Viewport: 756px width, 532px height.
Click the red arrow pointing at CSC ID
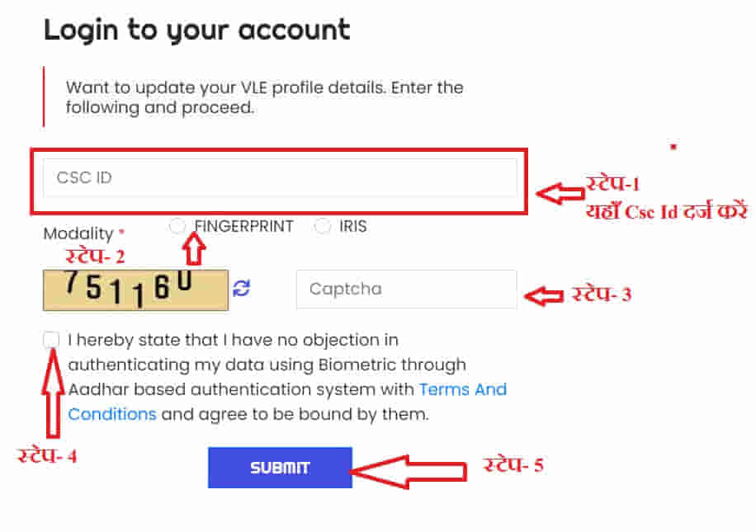point(560,193)
